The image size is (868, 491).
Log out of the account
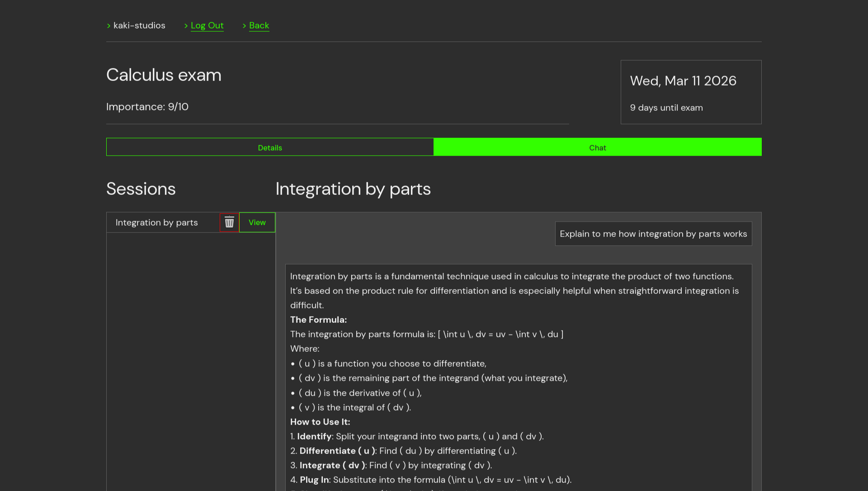tap(207, 26)
